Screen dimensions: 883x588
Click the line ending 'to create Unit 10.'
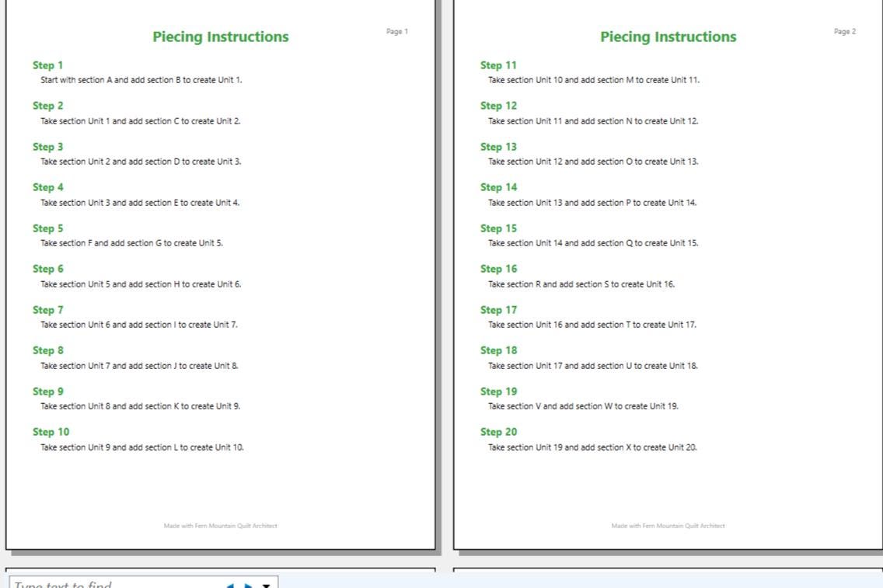[x=142, y=447]
